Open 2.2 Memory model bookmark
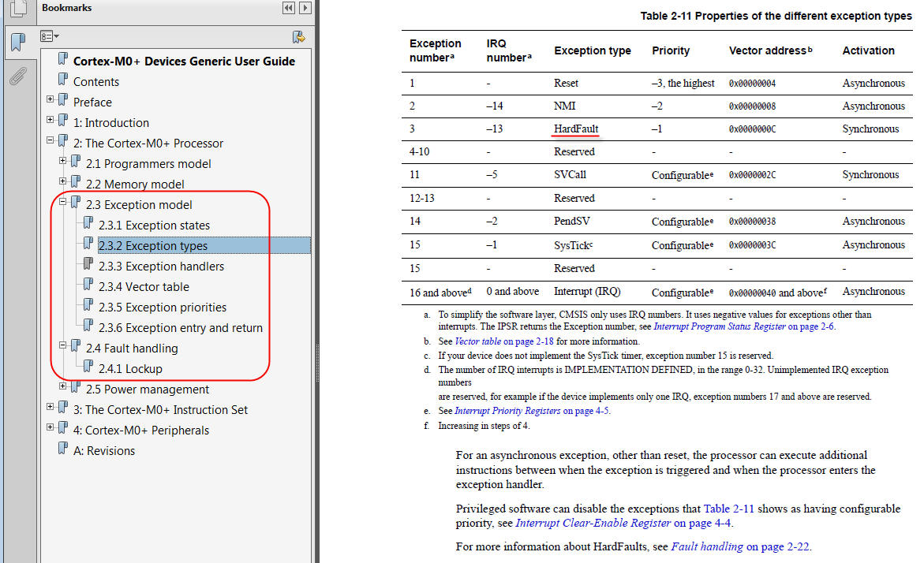The width and height of the screenshot is (924, 563). [x=135, y=185]
